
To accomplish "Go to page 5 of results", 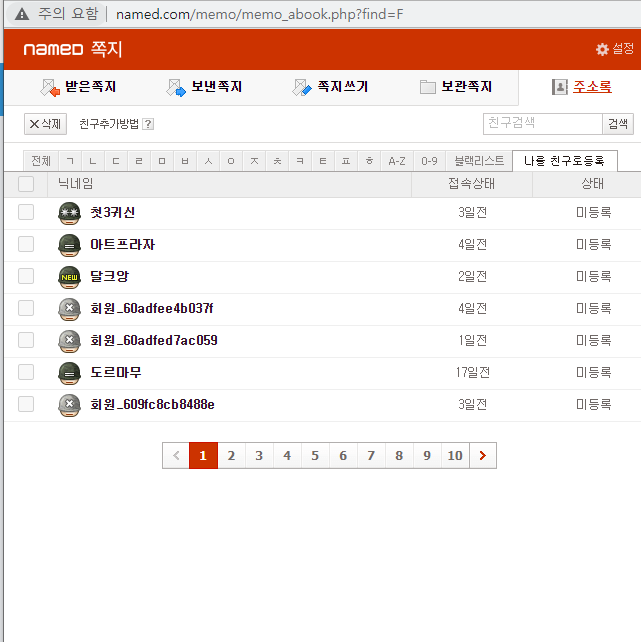I will pyautogui.click(x=315, y=455).
